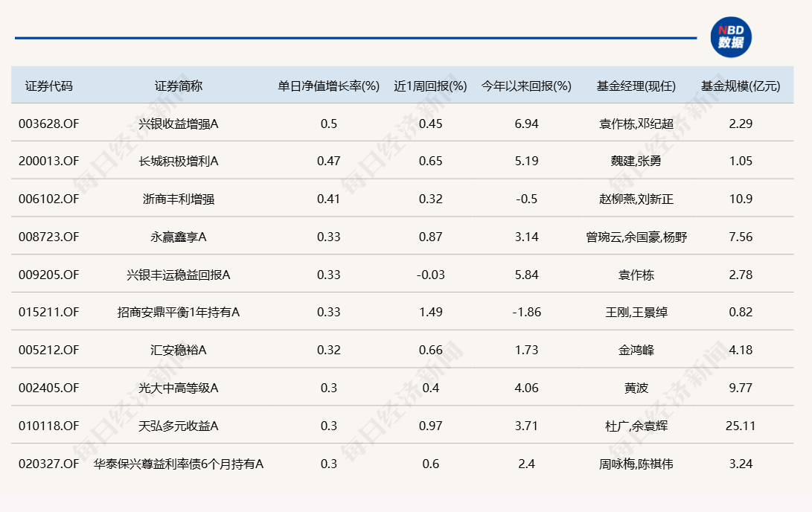Image resolution: width=812 pixels, height=512 pixels.
Task: Click the 单日净值增长率(%) column header
Action: (x=329, y=86)
